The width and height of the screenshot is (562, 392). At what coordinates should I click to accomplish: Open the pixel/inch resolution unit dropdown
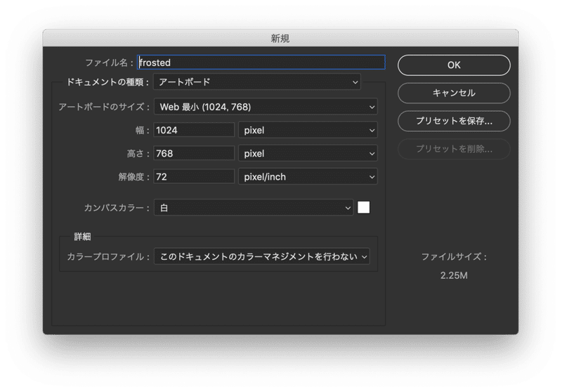tap(308, 176)
